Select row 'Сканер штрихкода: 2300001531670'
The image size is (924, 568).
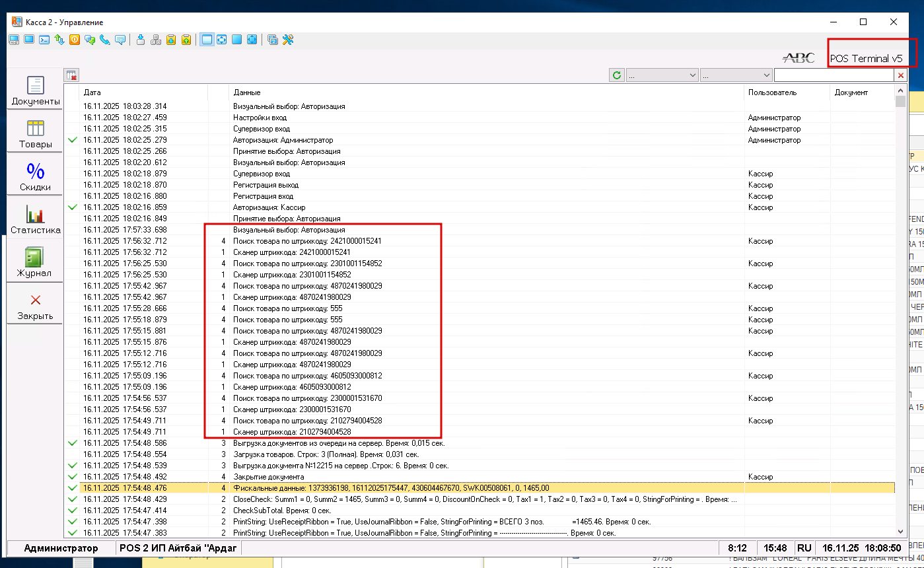click(480, 409)
